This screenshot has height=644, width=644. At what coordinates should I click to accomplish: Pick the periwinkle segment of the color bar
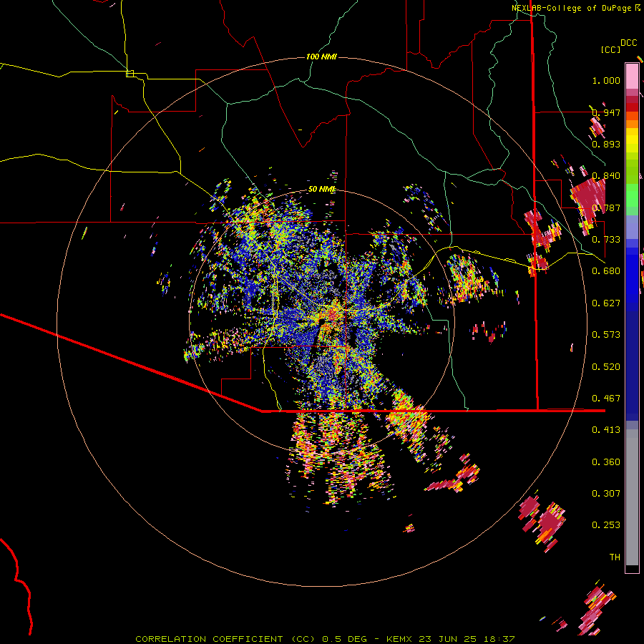coord(632,228)
